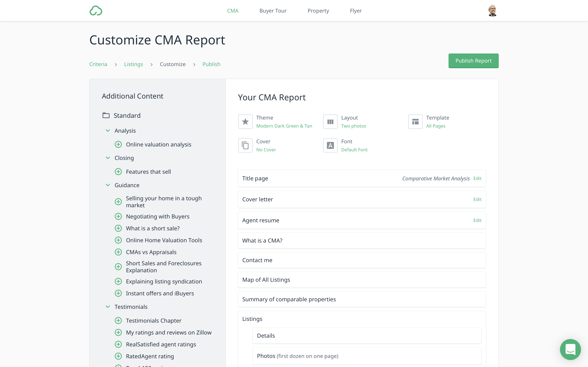
Task: Click the cloud logo icon
Action: coord(96,11)
